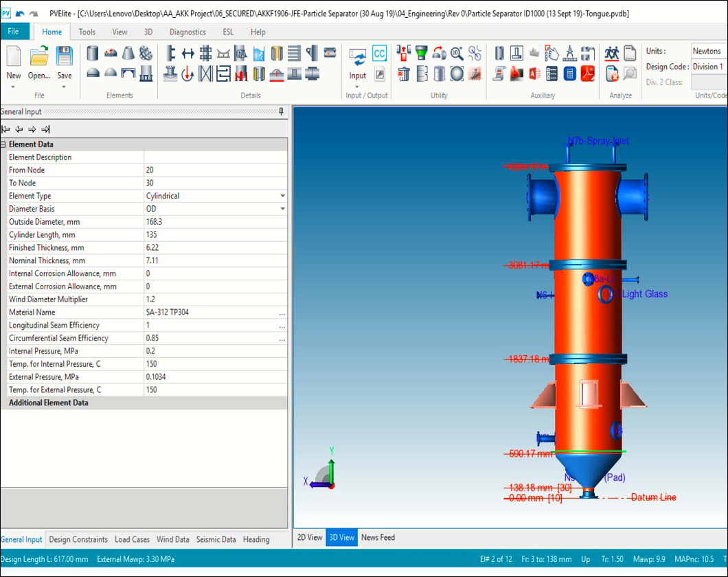Select the Cylindrical element tool
The image size is (728, 577).
point(91,54)
